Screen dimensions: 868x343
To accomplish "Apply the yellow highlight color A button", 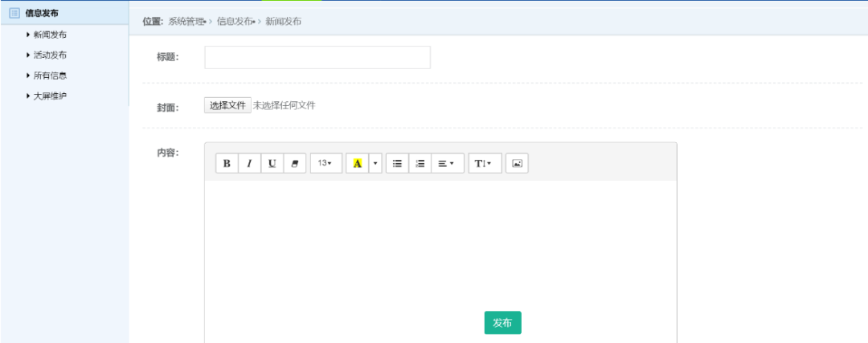I will point(357,164).
